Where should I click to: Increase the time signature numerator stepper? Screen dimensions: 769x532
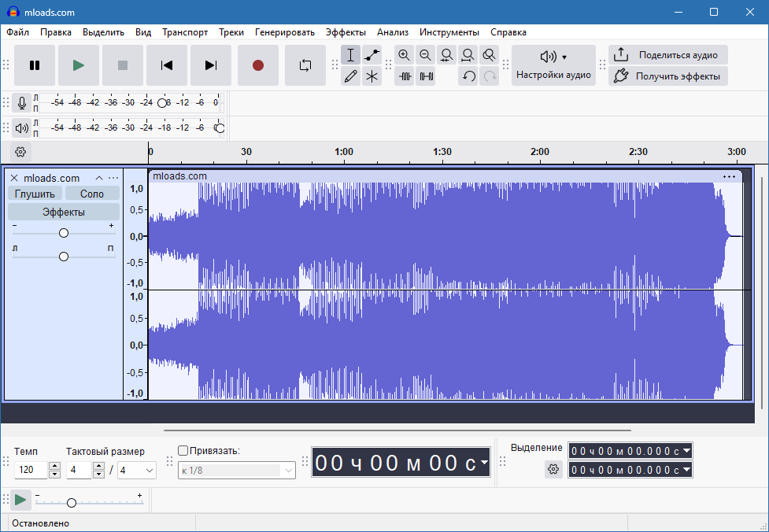point(99,466)
